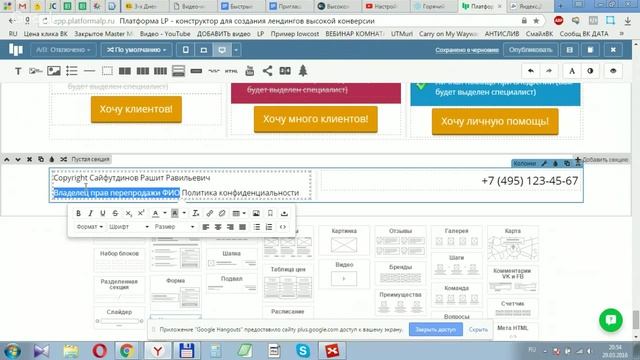Screen dimensions: 640x360
Task: Add a YouTube video element
Action: tap(249, 71)
